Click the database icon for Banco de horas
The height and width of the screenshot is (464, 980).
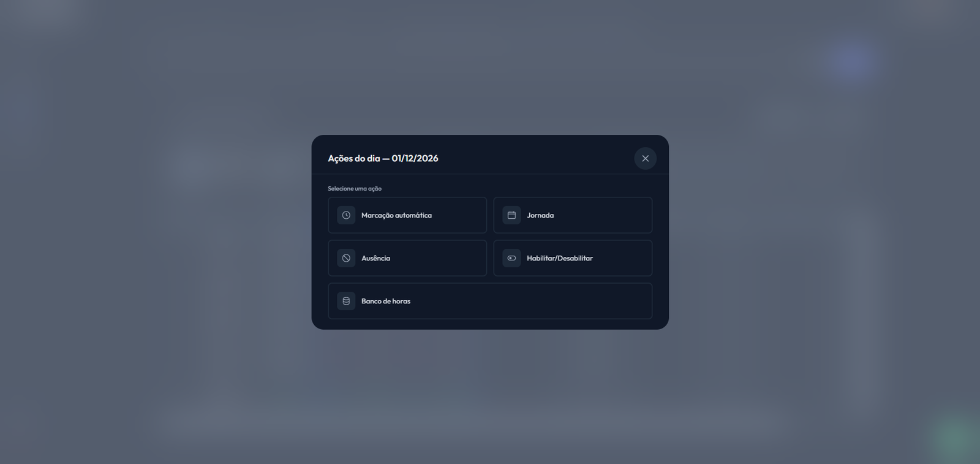tap(346, 301)
